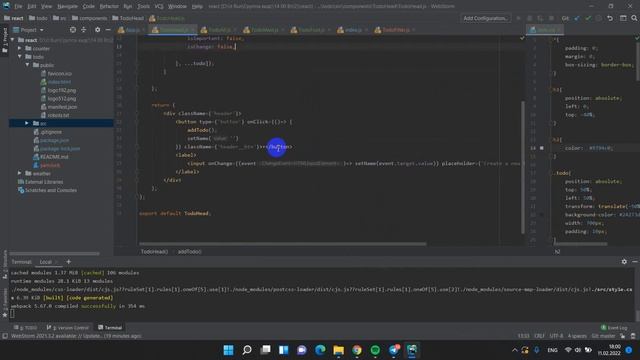Viewport: 640px width, 360px height.
Task: Click the window layout icon beside search
Action: [623, 18]
